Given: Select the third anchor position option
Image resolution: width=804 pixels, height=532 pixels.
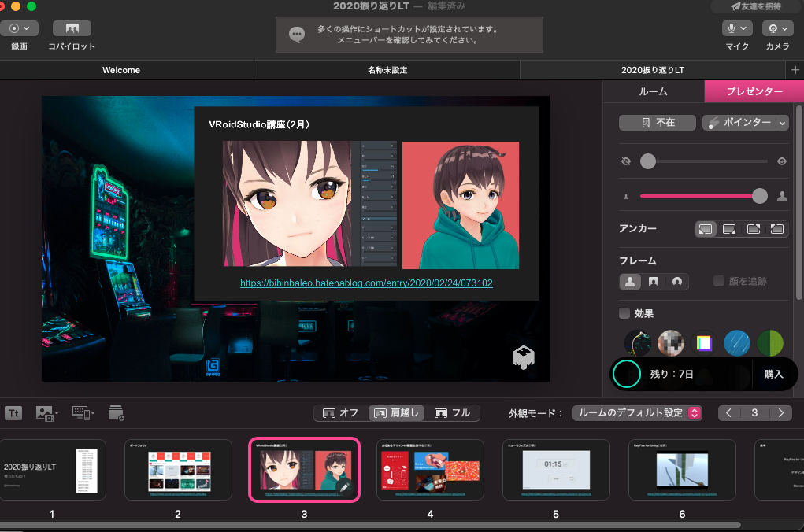Looking at the screenshot, I should (x=754, y=229).
